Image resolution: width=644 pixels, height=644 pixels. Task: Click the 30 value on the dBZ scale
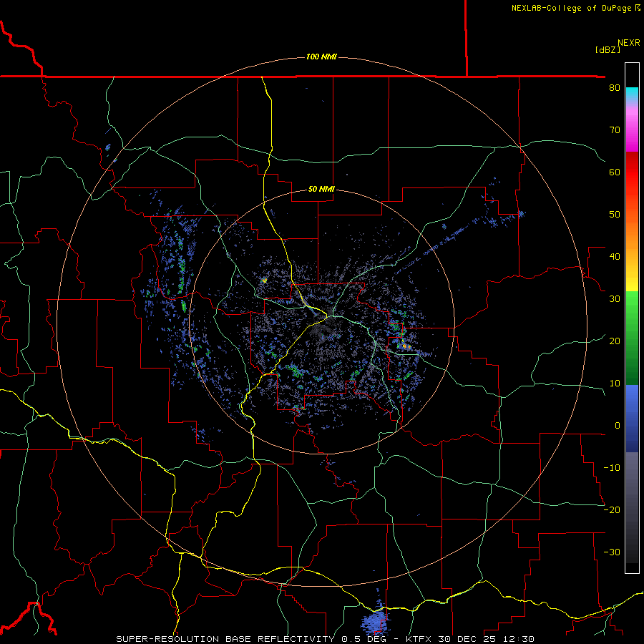[x=615, y=299]
